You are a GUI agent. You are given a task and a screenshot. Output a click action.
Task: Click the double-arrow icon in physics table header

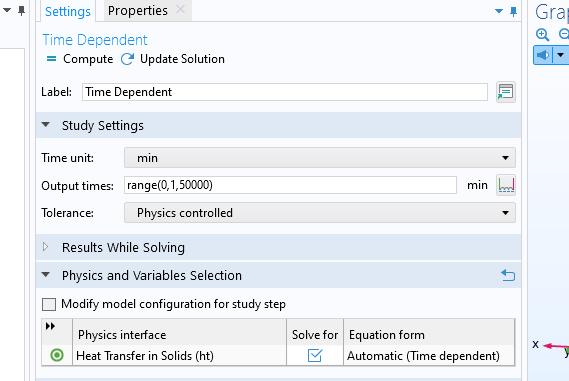[x=50, y=326]
